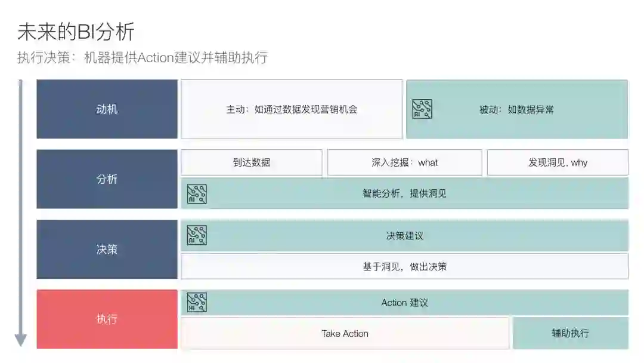Click the AI icon in Action 建议 bar
644x363 pixels.
197,302
